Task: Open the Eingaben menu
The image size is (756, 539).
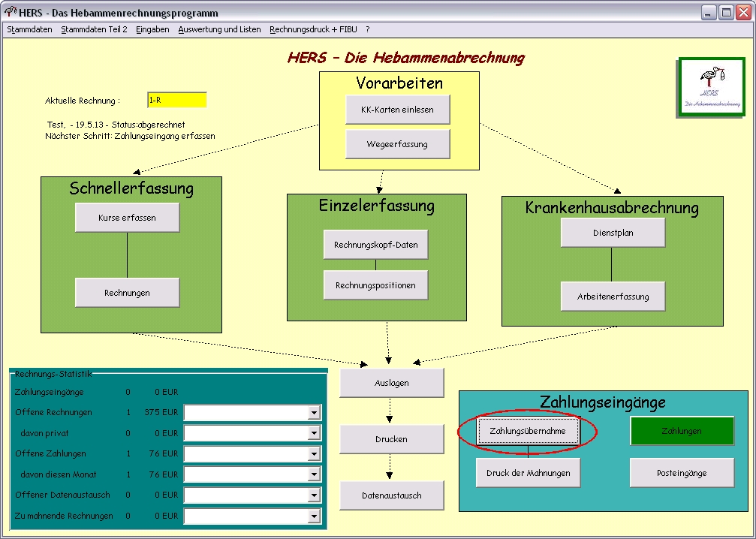Action: pos(152,29)
